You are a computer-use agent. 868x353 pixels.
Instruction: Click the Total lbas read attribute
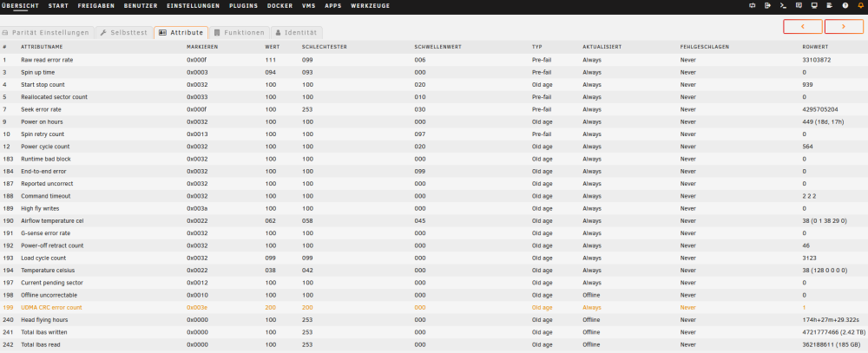[x=41, y=344]
